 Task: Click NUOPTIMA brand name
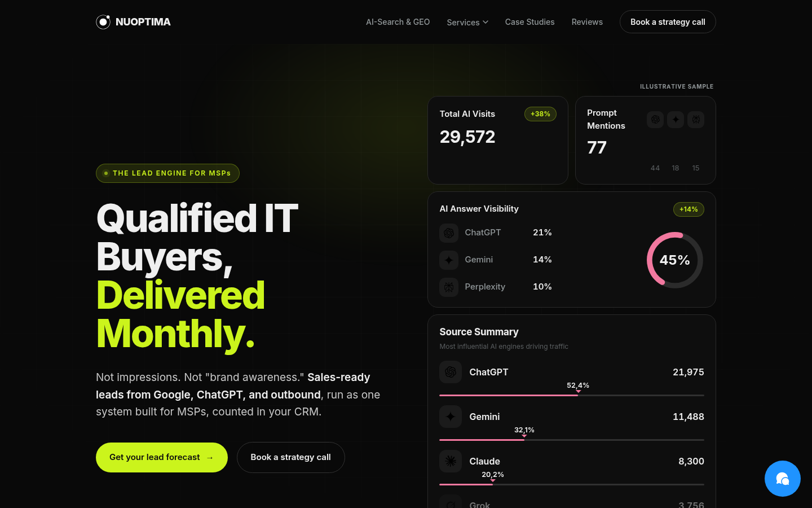pyautogui.click(x=143, y=22)
